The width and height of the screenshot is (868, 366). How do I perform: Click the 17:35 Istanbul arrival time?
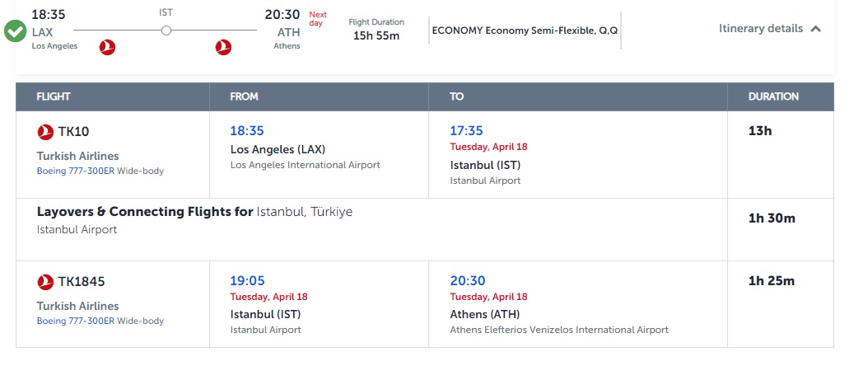coord(466,131)
